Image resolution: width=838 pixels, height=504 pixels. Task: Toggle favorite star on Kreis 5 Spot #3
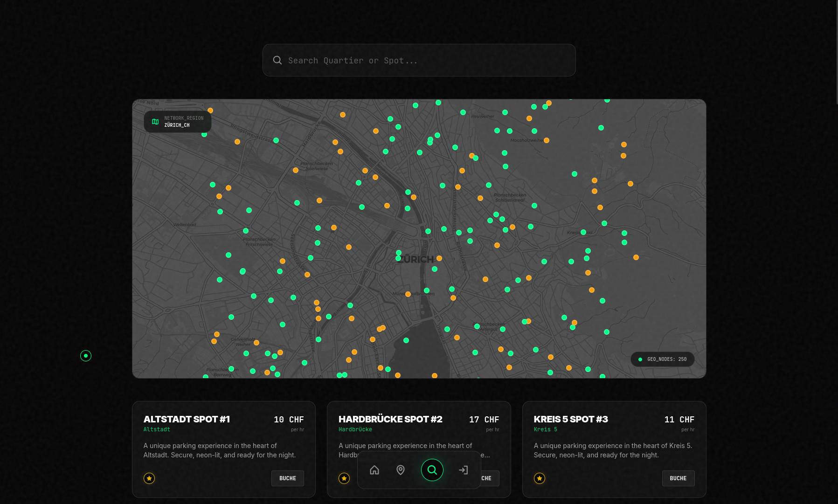tap(540, 478)
